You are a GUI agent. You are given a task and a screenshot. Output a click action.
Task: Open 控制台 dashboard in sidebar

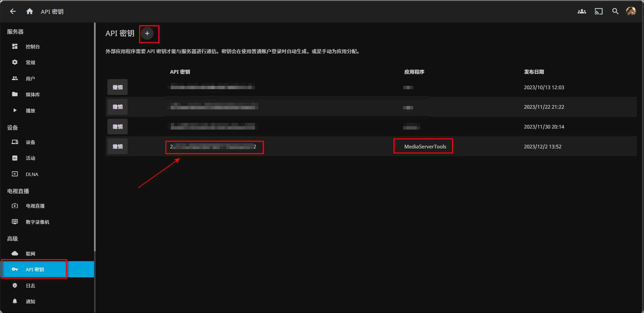pos(33,47)
